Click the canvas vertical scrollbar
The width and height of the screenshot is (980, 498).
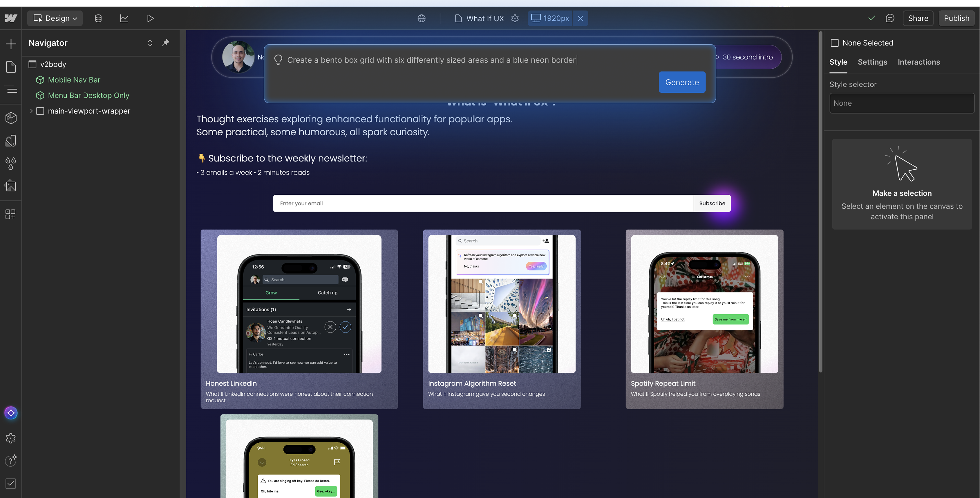point(821,201)
